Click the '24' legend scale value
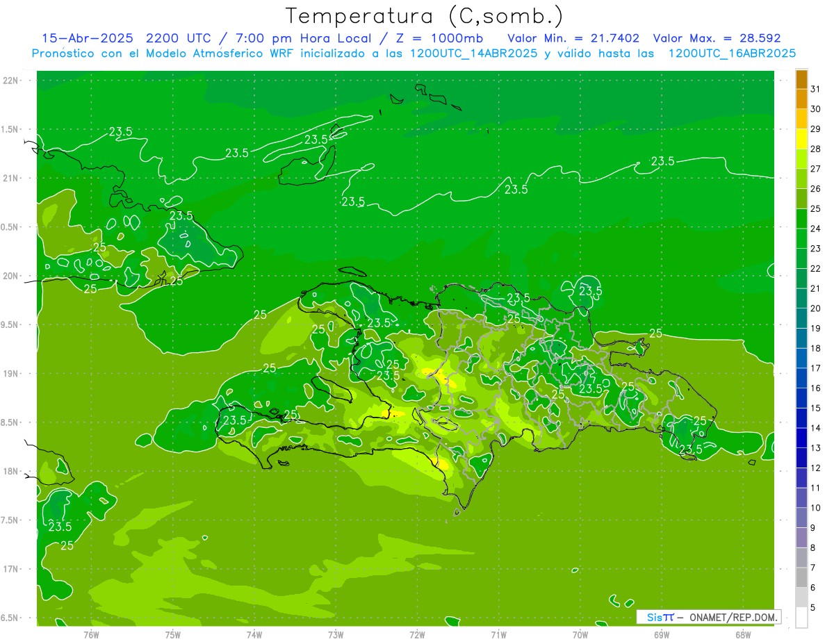 tap(816, 229)
